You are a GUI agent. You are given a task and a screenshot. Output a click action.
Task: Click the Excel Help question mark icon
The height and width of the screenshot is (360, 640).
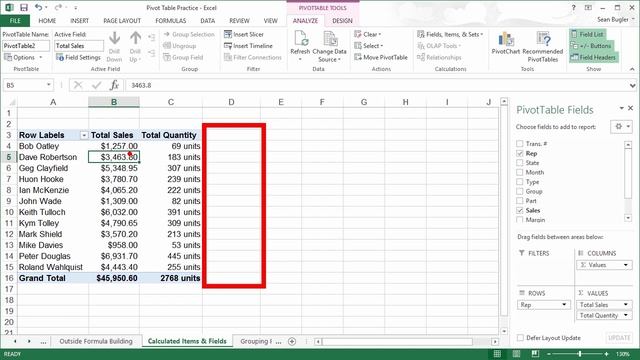(573, 8)
